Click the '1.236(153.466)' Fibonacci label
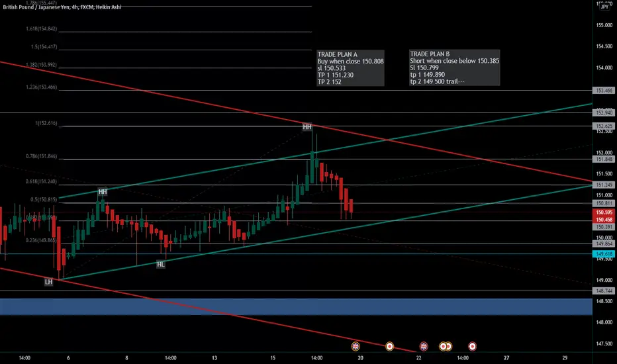Viewport: 617px width, 364px height. click(41, 87)
